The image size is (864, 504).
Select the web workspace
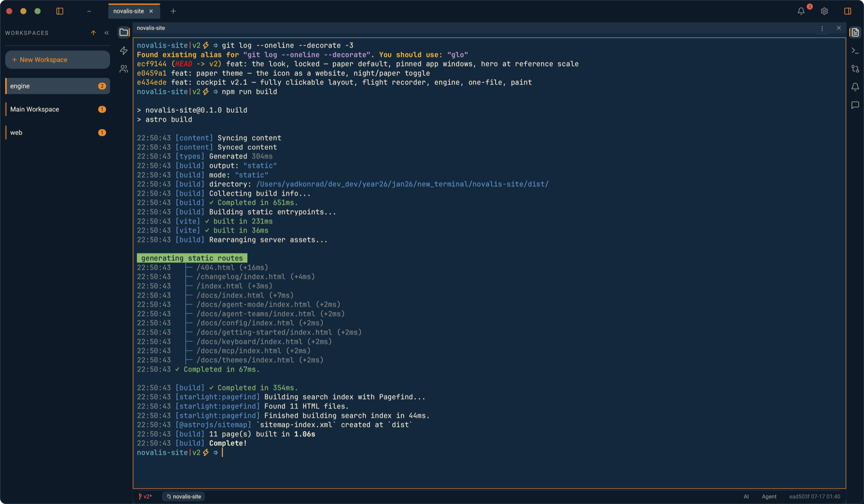tap(58, 132)
